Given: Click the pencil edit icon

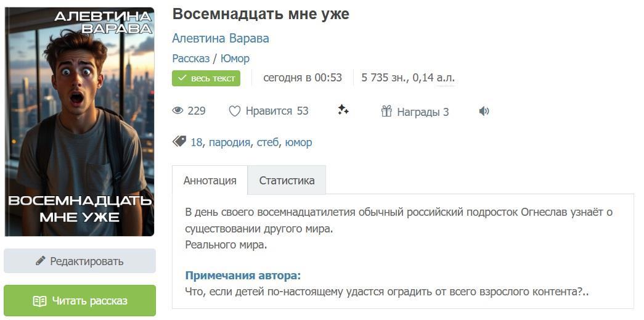Looking at the screenshot, I should pyautogui.click(x=41, y=261).
